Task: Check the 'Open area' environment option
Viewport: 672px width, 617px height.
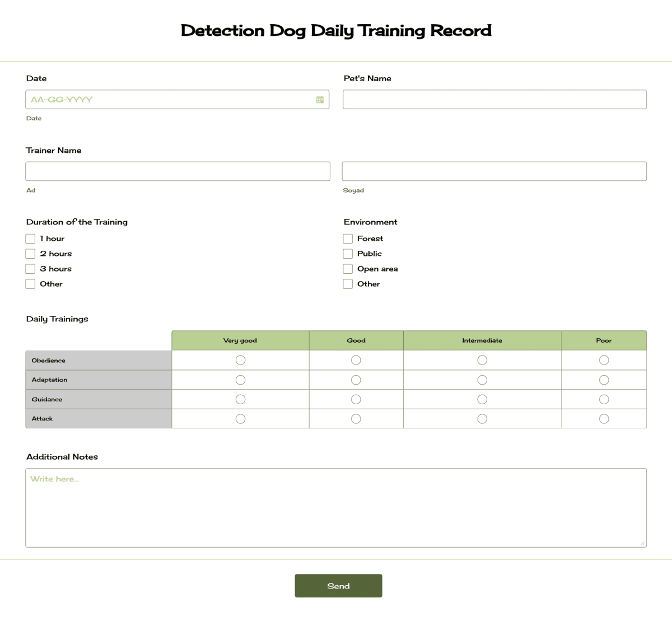Action: click(x=347, y=268)
